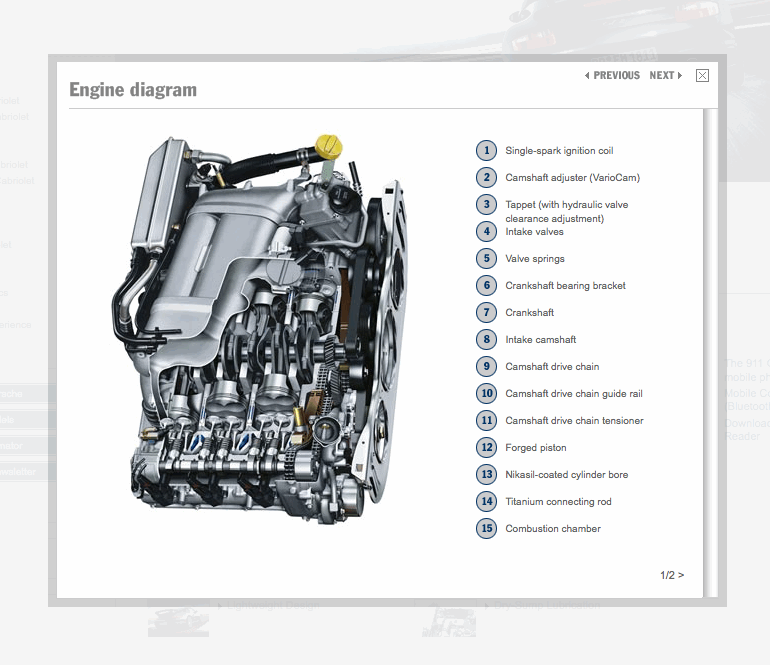Image resolution: width=770 pixels, height=665 pixels.
Task: Click numbered marker 1 Single-spark ignition coil
Action: (x=486, y=150)
